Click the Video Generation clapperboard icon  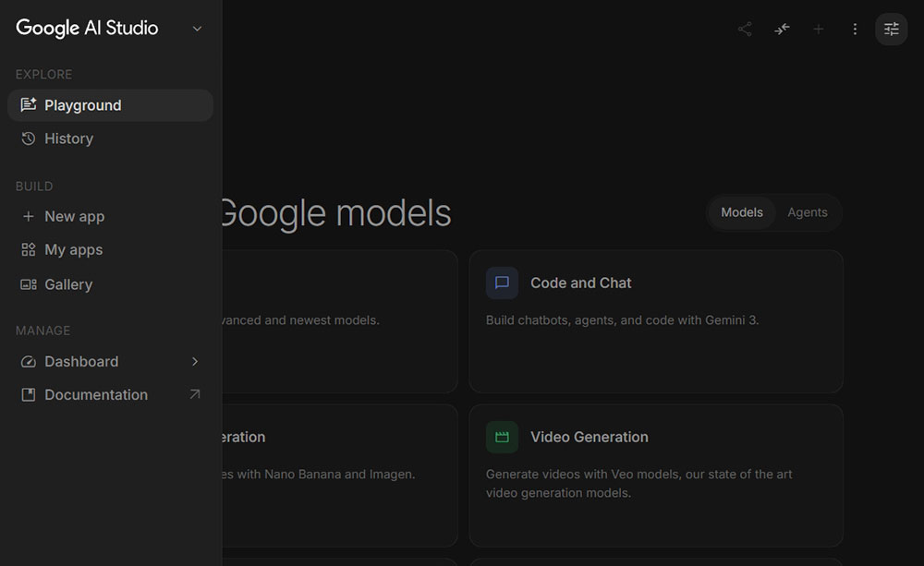tap(502, 437)
